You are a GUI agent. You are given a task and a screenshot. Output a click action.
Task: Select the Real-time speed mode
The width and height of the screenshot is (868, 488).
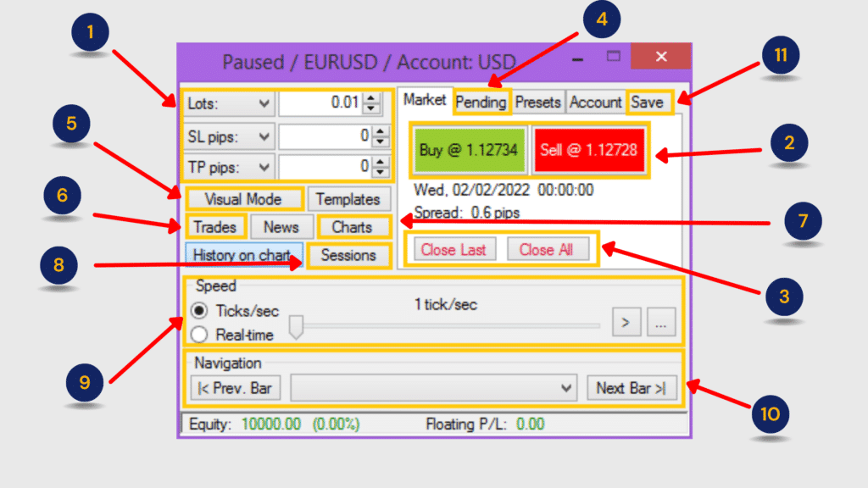click(198, 335)
